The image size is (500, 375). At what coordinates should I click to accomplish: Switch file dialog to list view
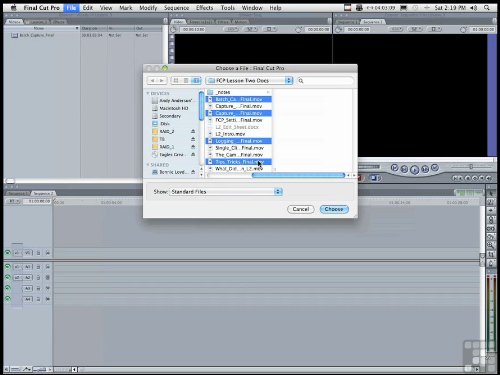coord(186,80)
